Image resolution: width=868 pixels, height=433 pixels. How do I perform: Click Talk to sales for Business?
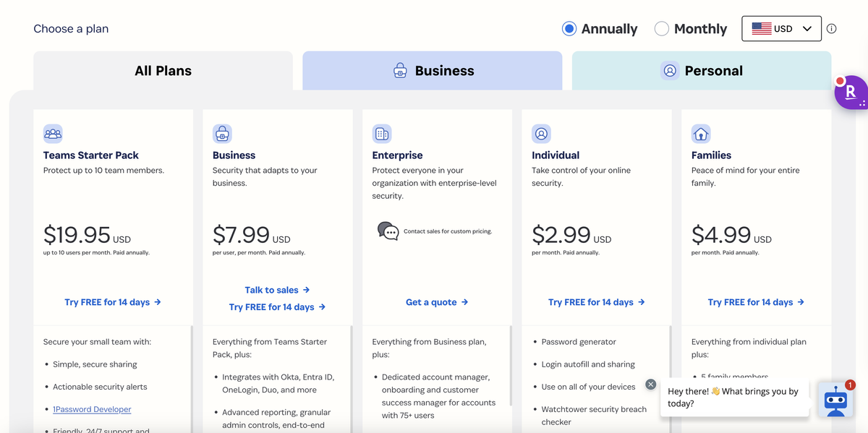tap(278, 289)
